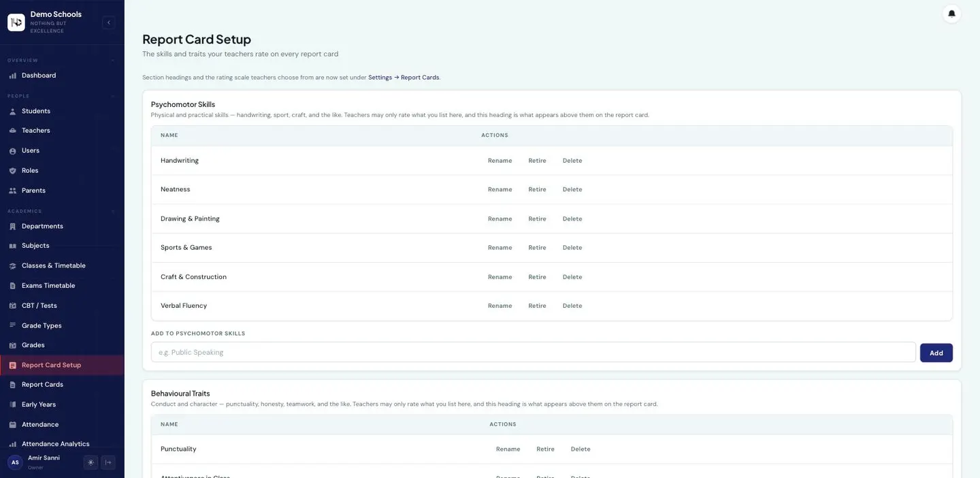This screenshot has height=478, width=980.
Task: Retire Sports & Games skill
Action: tap(537, 248)
